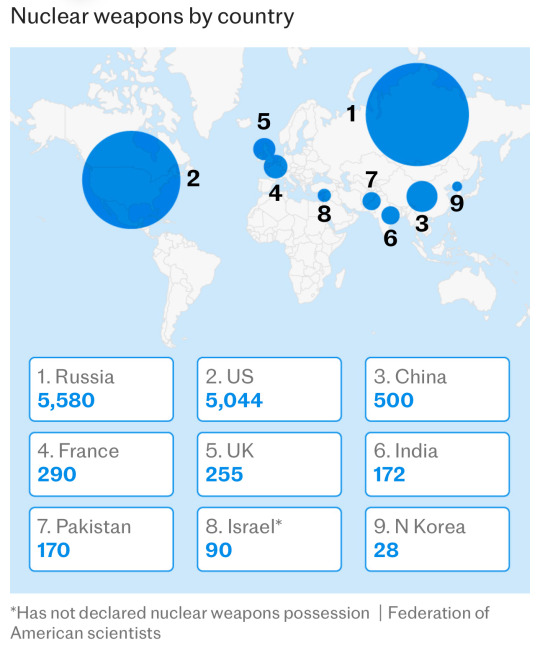Click the value '90' for Israel

(218, 550)
